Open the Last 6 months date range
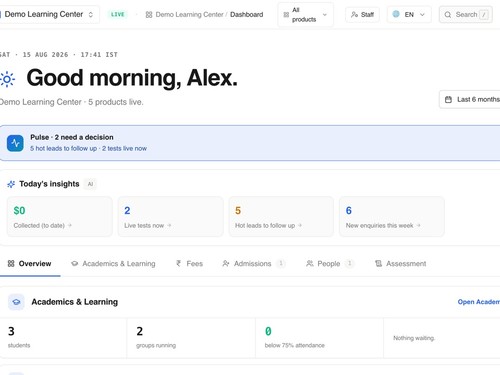Image resolution: width=500 pixels, height=375 pixels. [470, 99]
